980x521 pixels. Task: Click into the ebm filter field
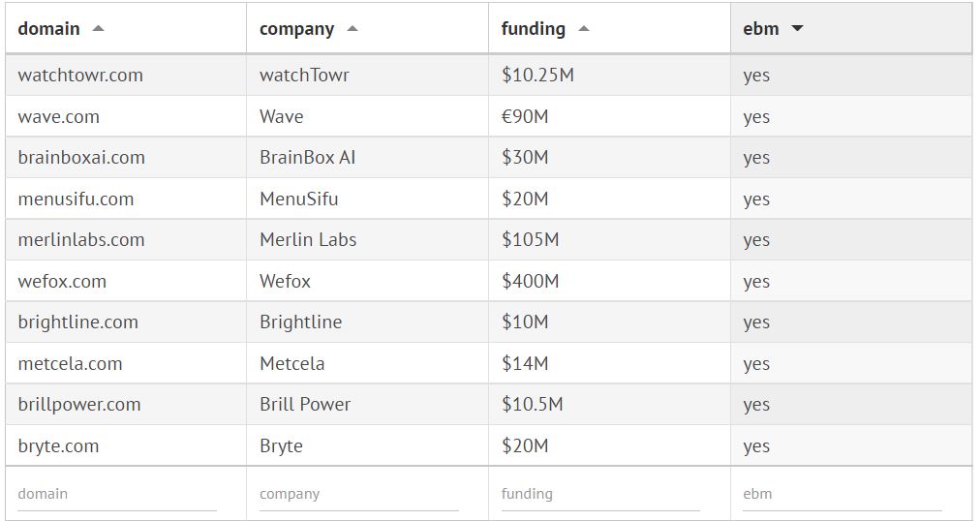[x=842, y=494]
